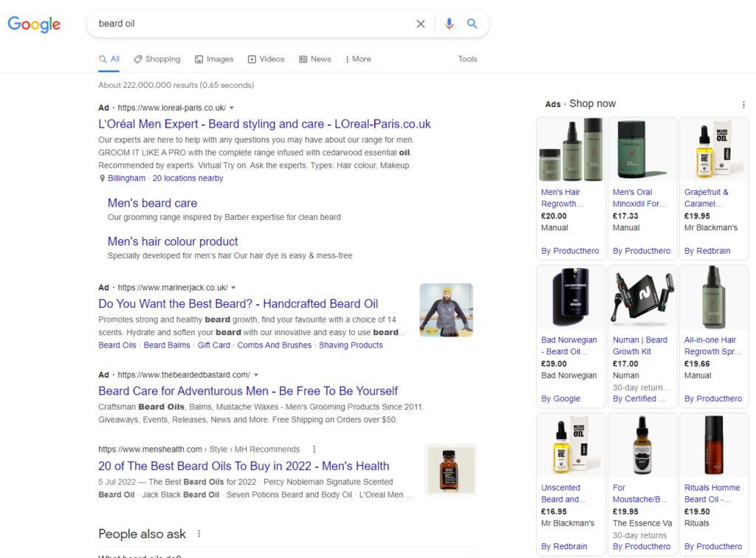Click Men's Hair Regrowth product image
This screenshot has height=558, width=756.
571,150
